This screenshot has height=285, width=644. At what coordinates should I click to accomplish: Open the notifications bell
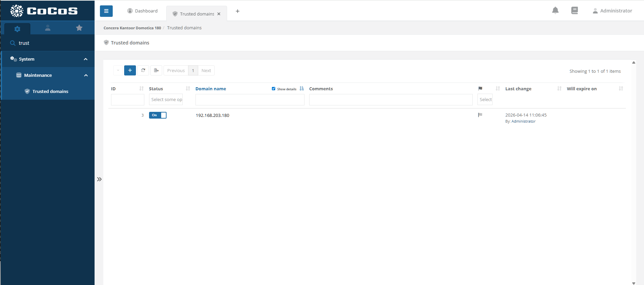click(x=555, y=11)
